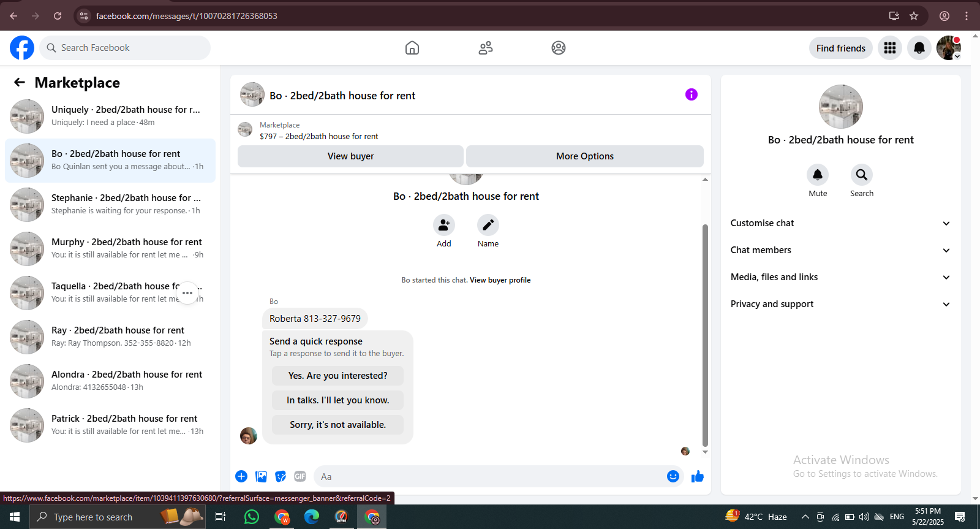This screenshot has height=529, width=980.
Task: Select the Bo 2bed/2bath conversation
Action: pos(110,161)
